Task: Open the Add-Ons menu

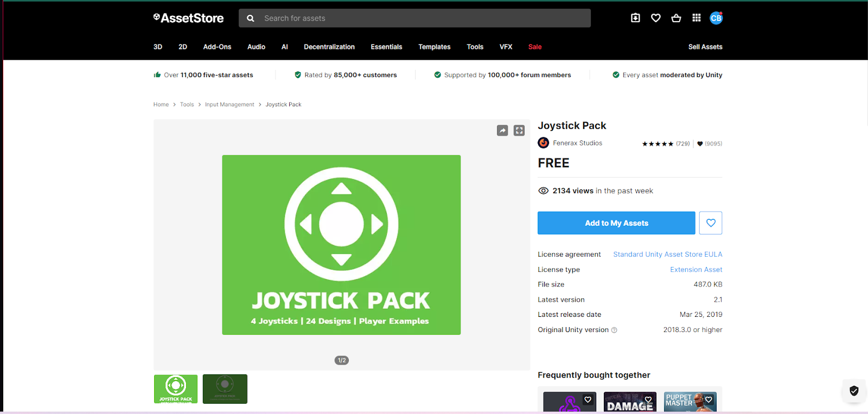Action: point(217,47)
